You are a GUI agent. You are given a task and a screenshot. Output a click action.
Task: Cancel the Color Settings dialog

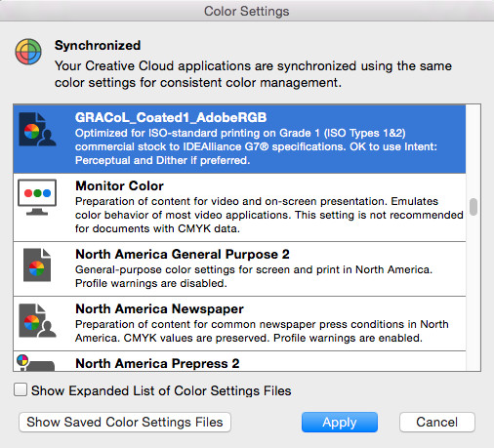pos(437,422)
